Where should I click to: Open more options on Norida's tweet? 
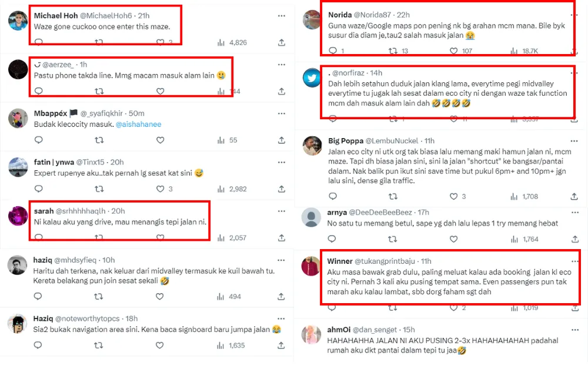[x=574, y=15]
